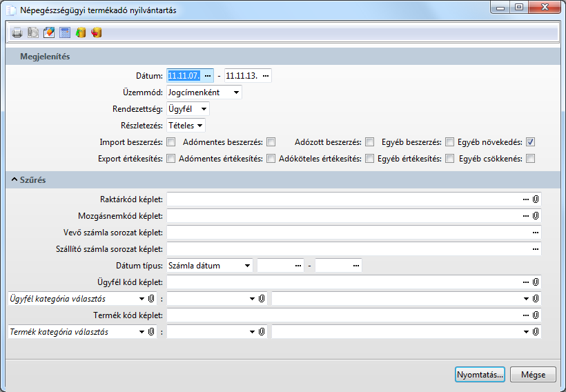Collapse the Szűrés section header
Viewport: 566px width, 392px height.
click(x=14, y=180)
